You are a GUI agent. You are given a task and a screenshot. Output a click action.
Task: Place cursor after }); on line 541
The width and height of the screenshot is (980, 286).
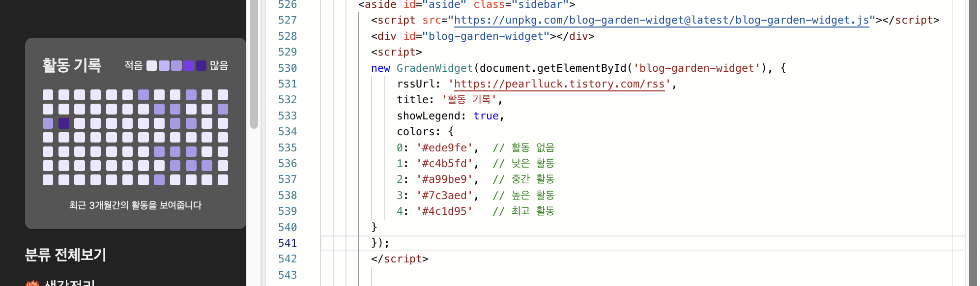[x=390, y=243]
